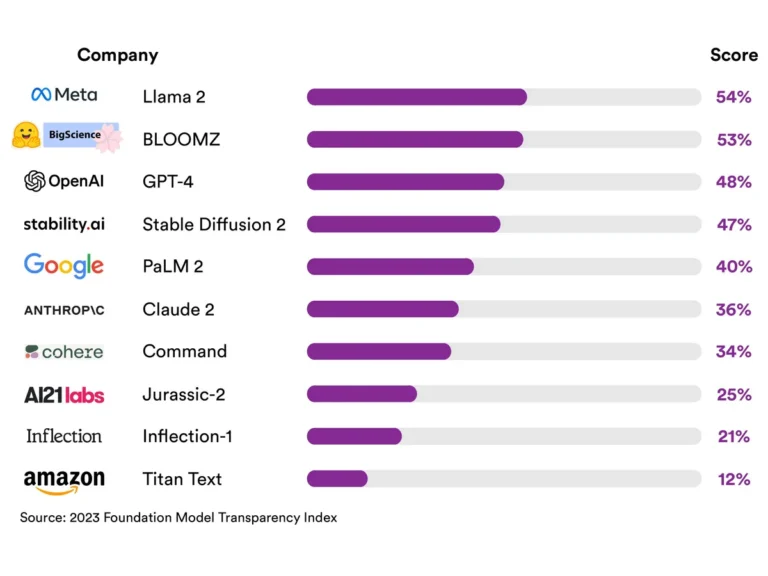This screenshot has width=768, height=576.
Task: Select the OpenAI logo
Action: tap(64, 181)
